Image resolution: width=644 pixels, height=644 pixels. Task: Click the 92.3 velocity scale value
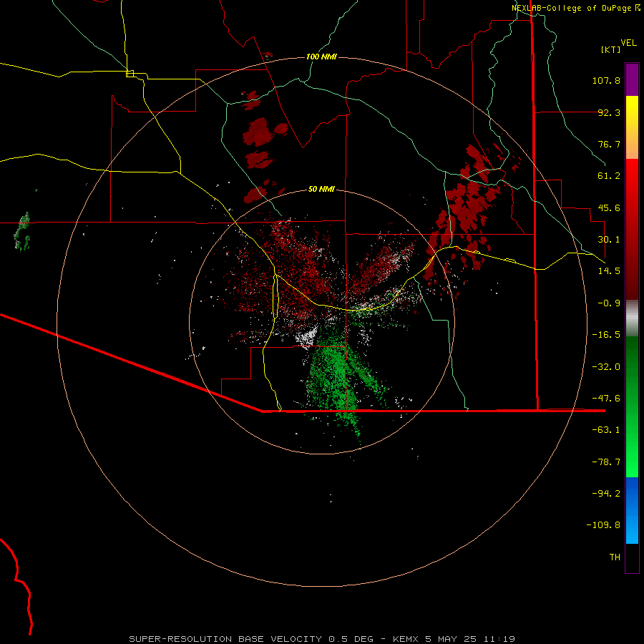[x=609, y=112]
